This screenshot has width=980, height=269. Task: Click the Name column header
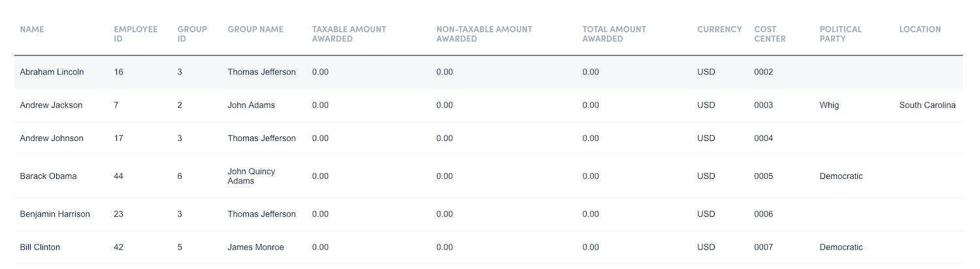point(32,29)
